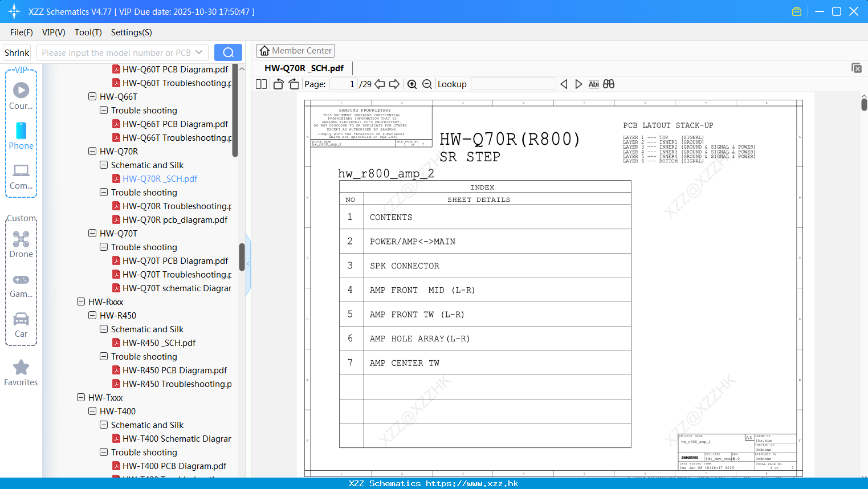Image resolution: width=868 pixels, height=489 pixels.
Task: Go to previous page arrow
Action: (x=380, y=84)
